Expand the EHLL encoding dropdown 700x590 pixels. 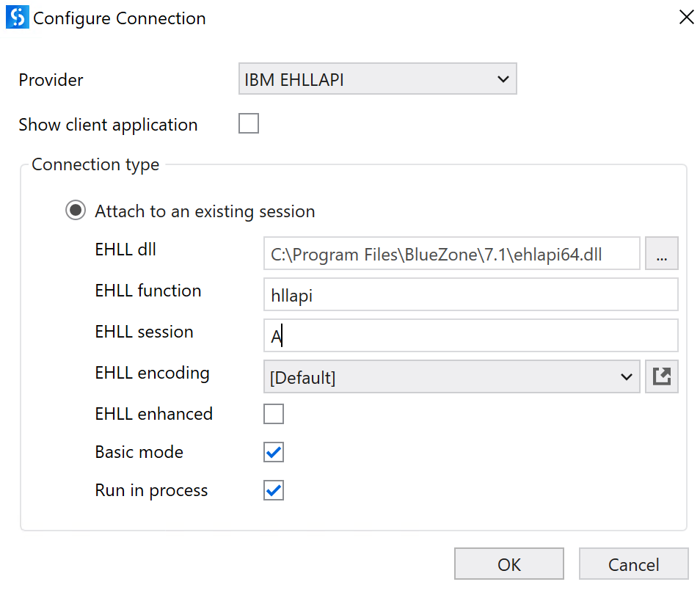451,377
